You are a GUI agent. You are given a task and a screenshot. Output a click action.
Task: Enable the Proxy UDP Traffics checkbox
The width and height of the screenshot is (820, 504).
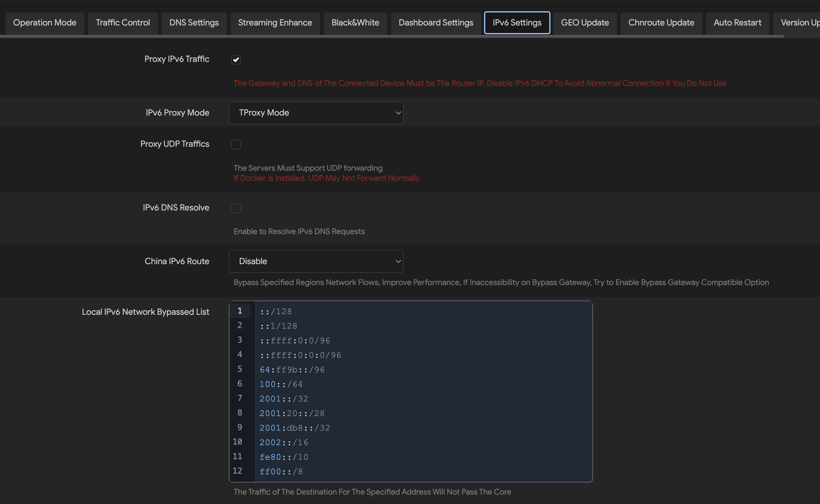236,145
